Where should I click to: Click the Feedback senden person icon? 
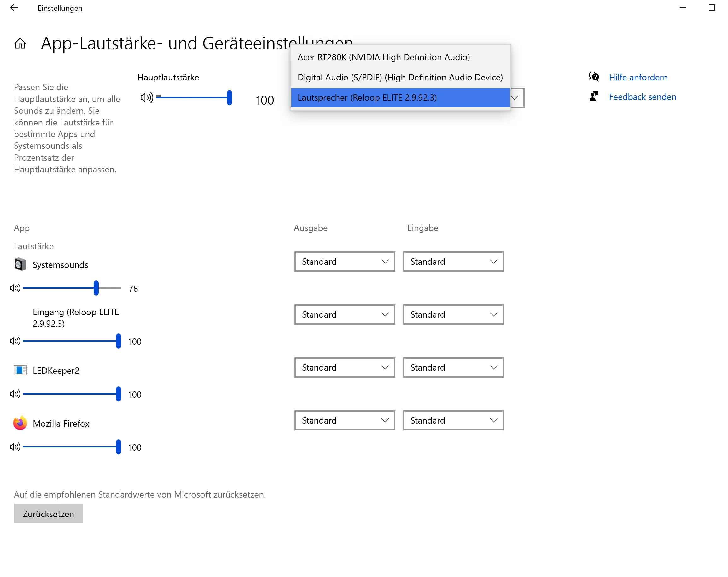594,97
